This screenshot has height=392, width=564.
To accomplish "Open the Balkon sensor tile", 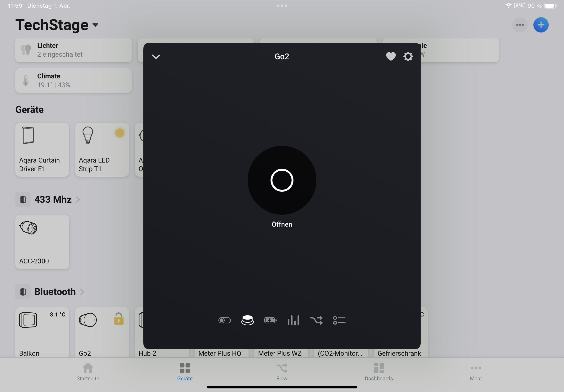I will 42,332.
